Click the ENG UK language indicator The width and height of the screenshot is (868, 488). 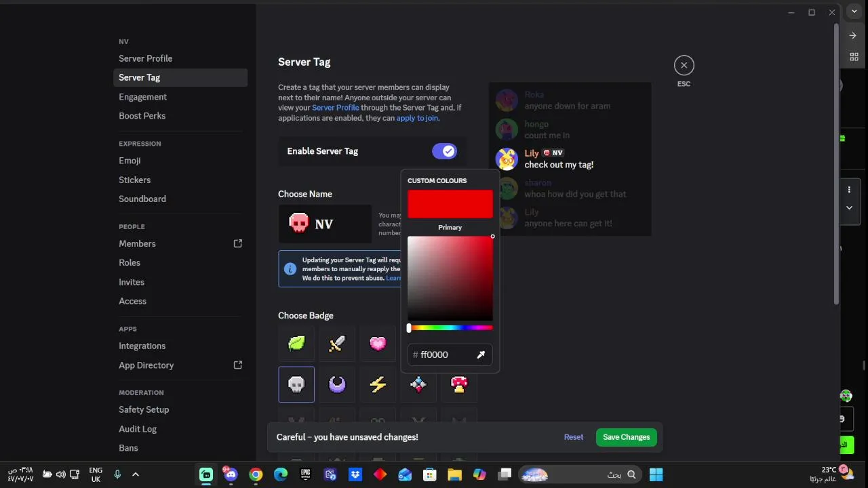(96, 474)
